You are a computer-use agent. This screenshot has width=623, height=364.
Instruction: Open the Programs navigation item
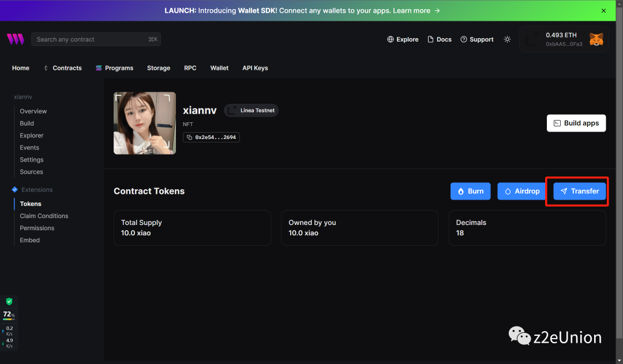[114, 68]
